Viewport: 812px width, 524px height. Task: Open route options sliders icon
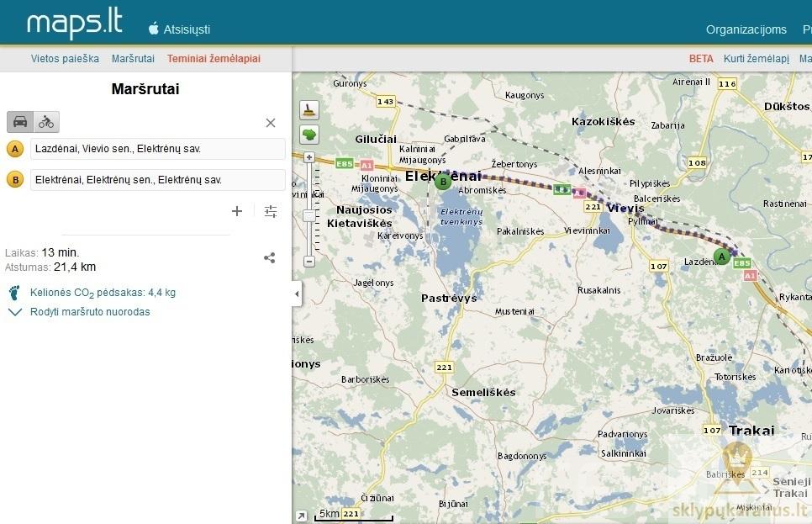coord(271,211)
